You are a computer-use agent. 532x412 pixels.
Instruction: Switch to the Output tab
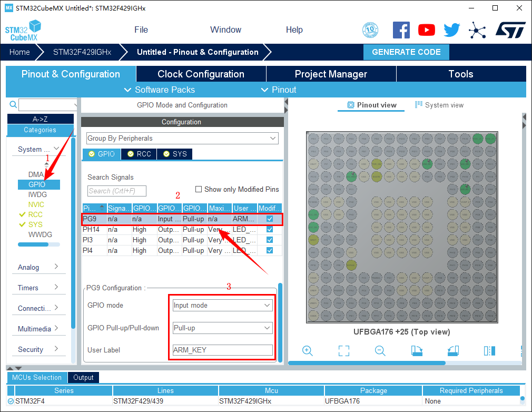coord(83,377)
